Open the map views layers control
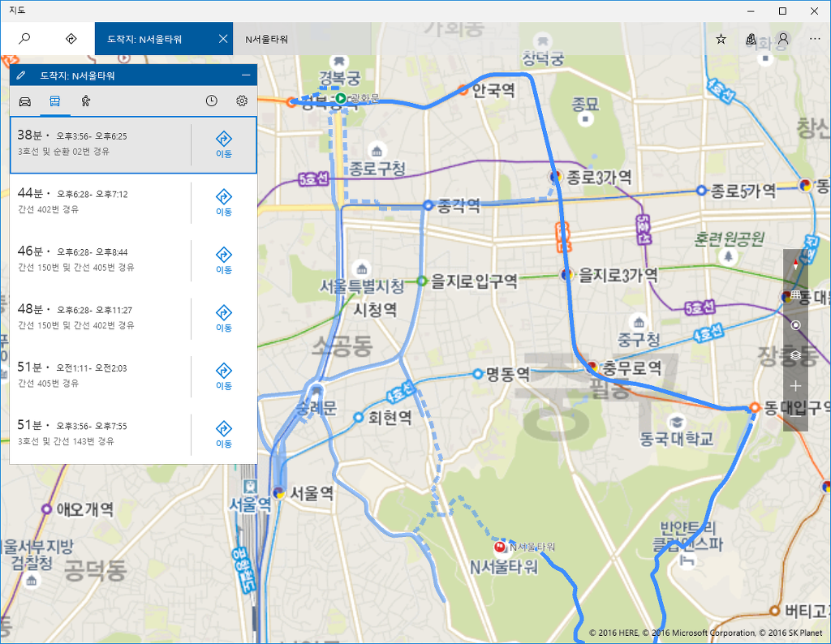 (x=795, y=355)
